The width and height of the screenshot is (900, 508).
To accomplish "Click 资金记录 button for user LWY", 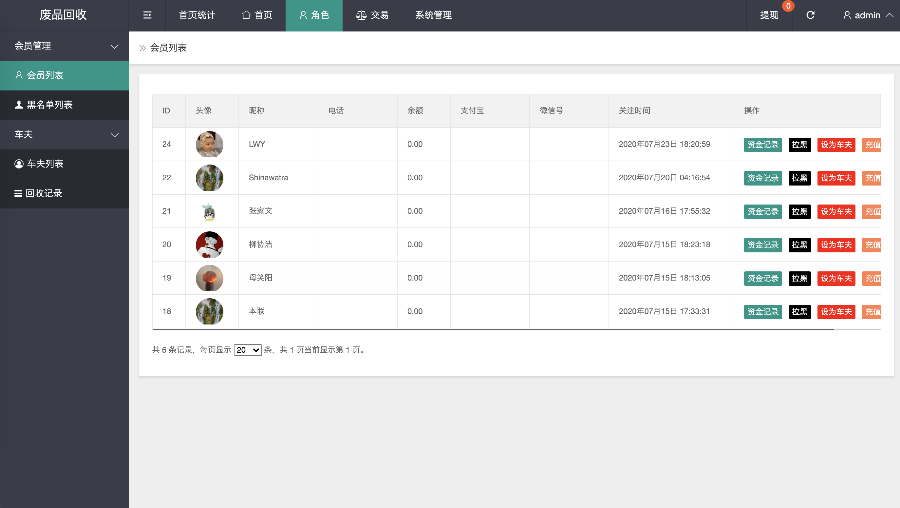I will pyautogui.click(x=763, y=144).
